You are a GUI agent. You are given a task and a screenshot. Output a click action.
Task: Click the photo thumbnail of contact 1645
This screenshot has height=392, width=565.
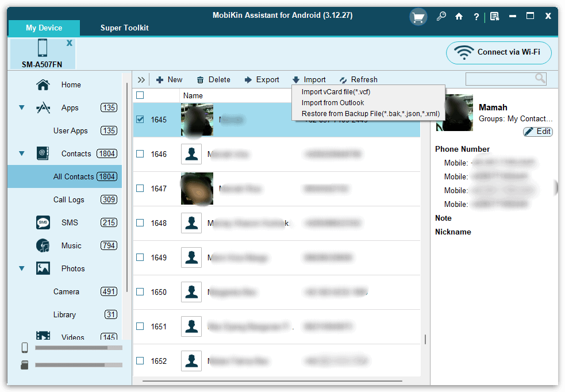point(197,119)
